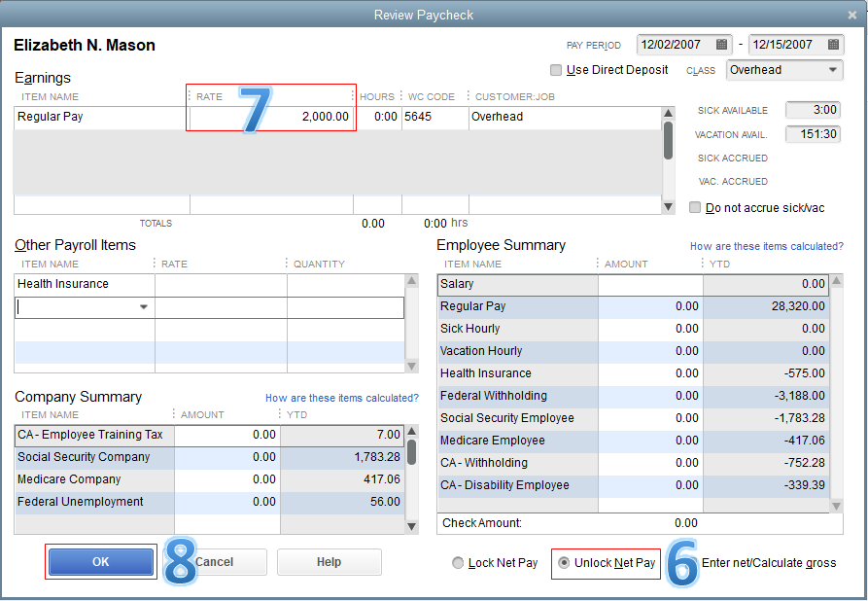Select Federal Unemployment row
This screenshot has width=868, height=601.
[x=209, y=502]
